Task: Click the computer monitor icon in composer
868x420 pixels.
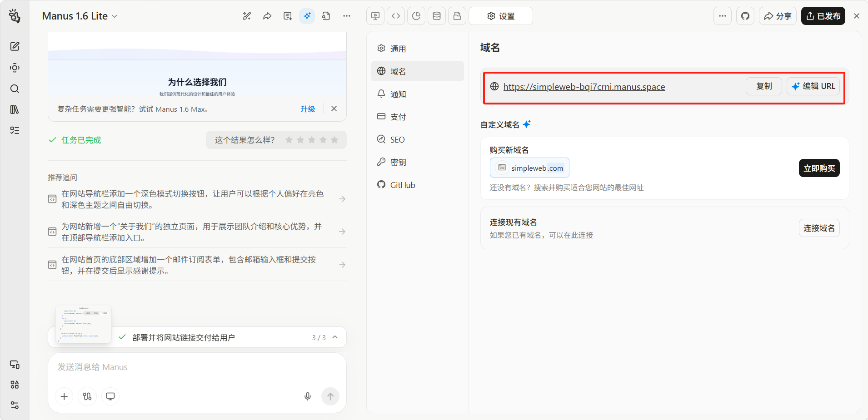Action: [x=110, y=396]
